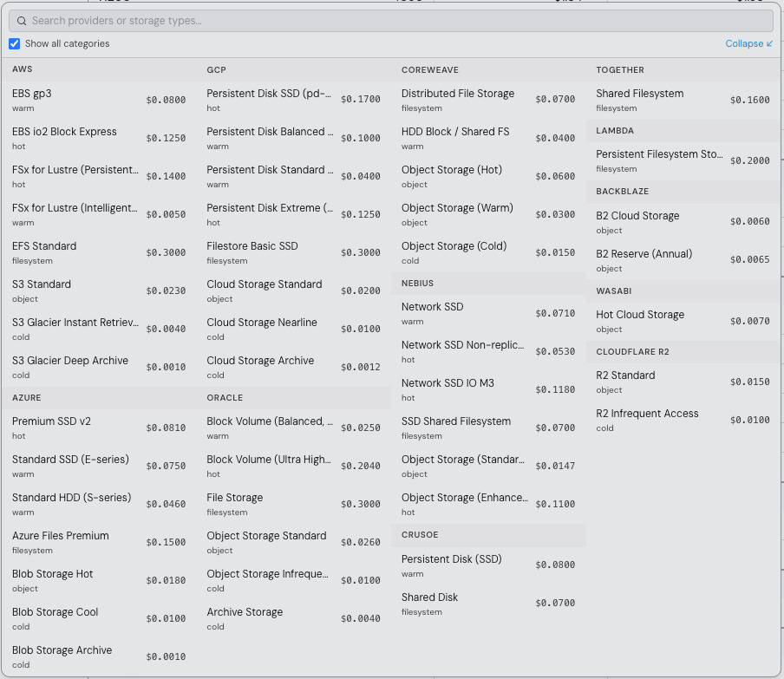Select S3 Glacier Deep Archive
Screen dimensions: 784x679
tap(98, 367)
